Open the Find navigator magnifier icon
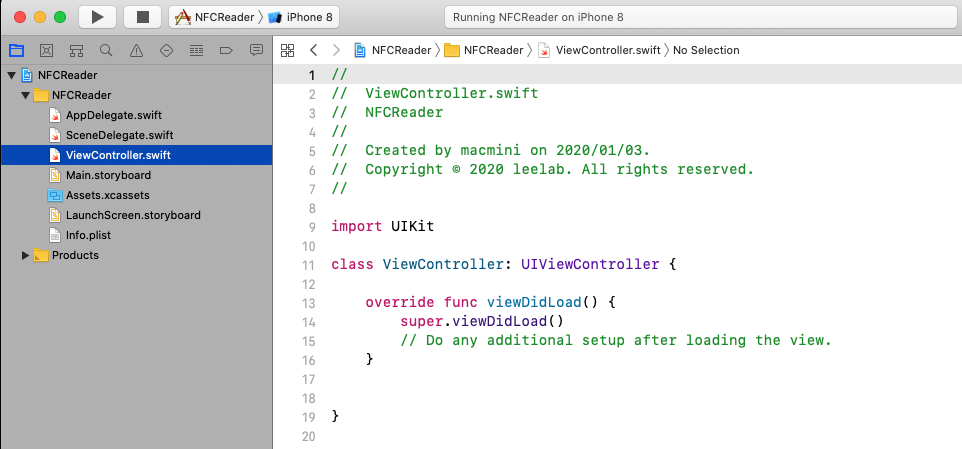Viewport: 962px width, 449px height. pos(106,50)
